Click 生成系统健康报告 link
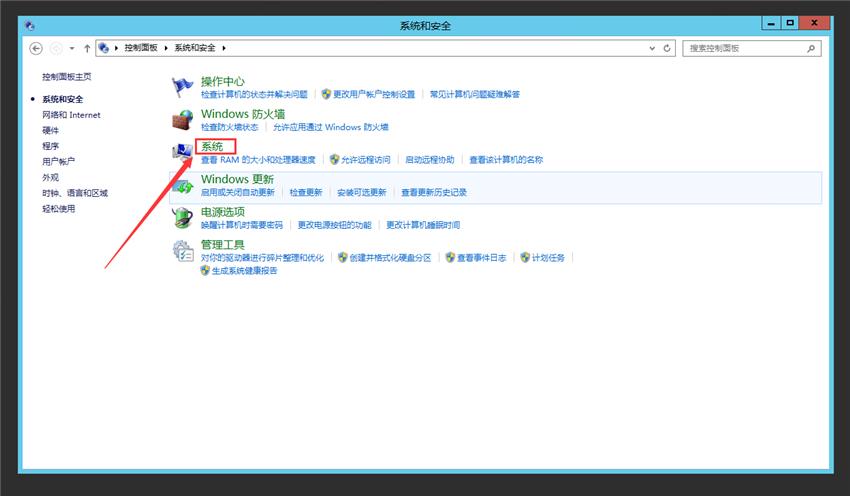The image size is (850, 496). point(244,270)
